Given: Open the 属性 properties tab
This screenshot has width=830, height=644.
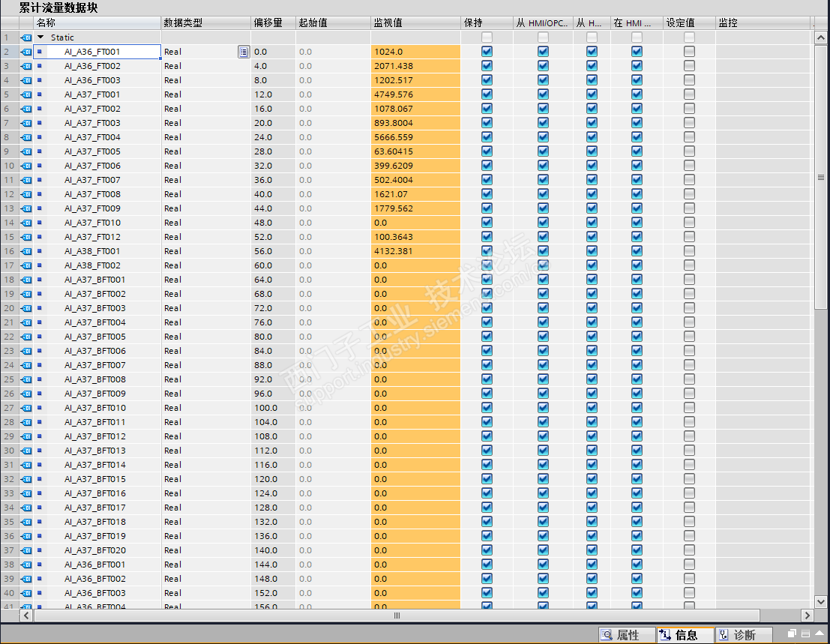Looking at the screenshot, I should [628, 635].
